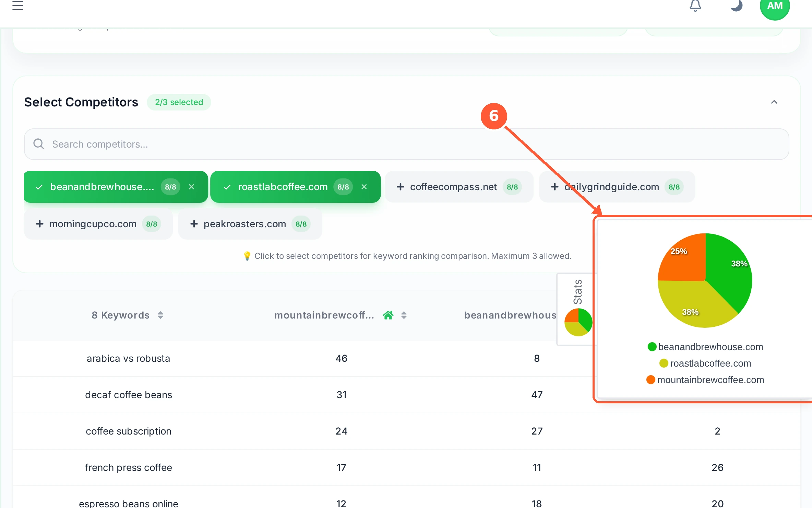Click rank 46 for arabica vs robusta
Image resolution: width=812 pixels, height=508 pixels.
coord(342,358)
